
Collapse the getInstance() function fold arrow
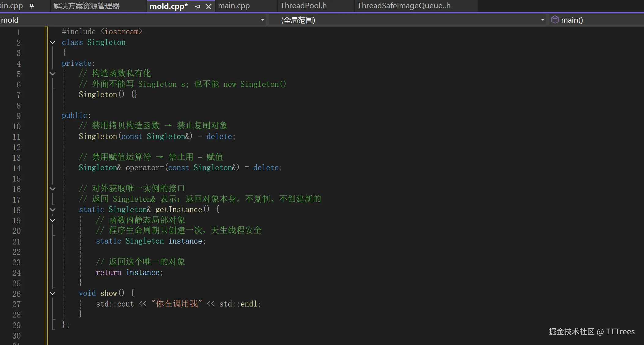53,210
